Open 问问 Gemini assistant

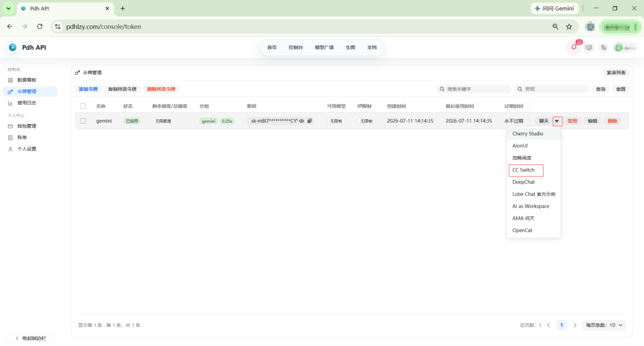[x=554, y=9]
